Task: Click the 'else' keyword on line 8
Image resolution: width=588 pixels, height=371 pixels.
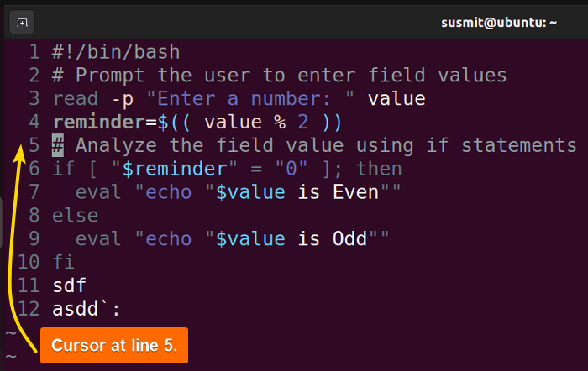Action: 76,216
